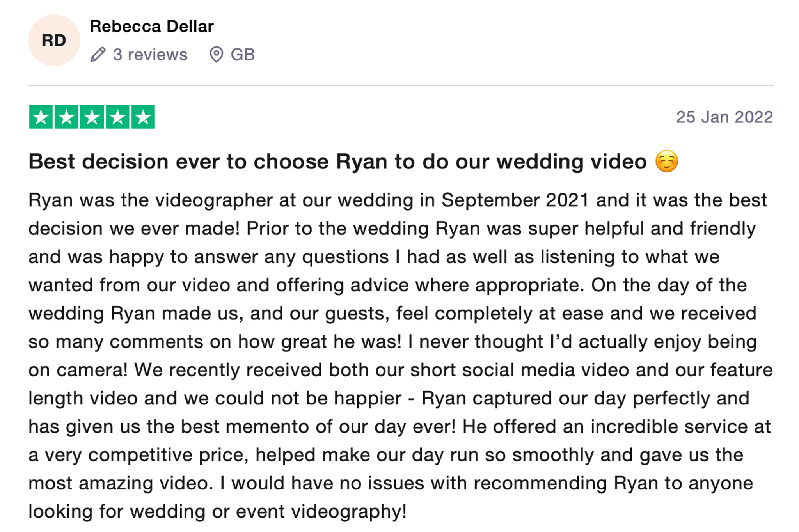This screenshot has width=799, height=532.
Task: Click the first green rating star
Action: pos(41,117)
